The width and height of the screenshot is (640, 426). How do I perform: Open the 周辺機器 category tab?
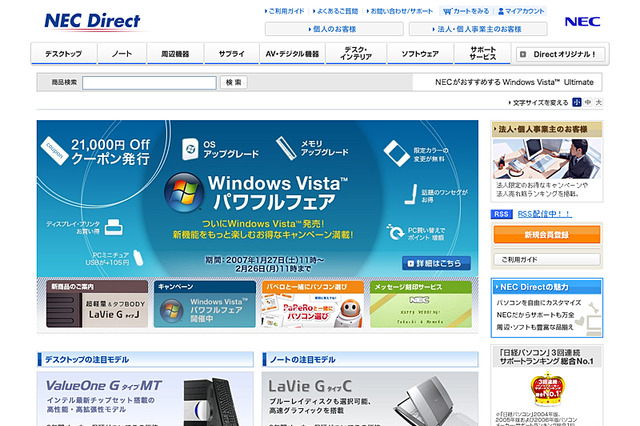175,53
